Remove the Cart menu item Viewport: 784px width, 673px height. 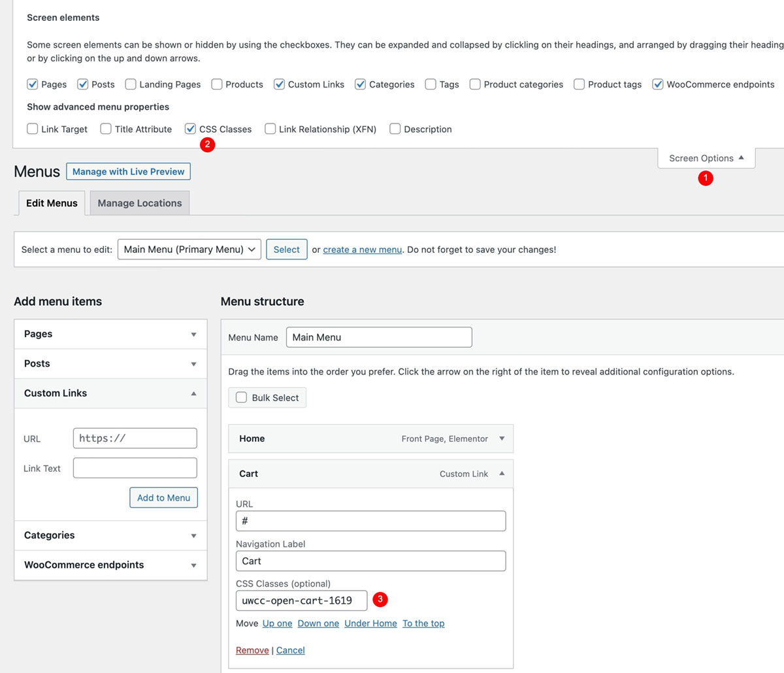[252, 650]
